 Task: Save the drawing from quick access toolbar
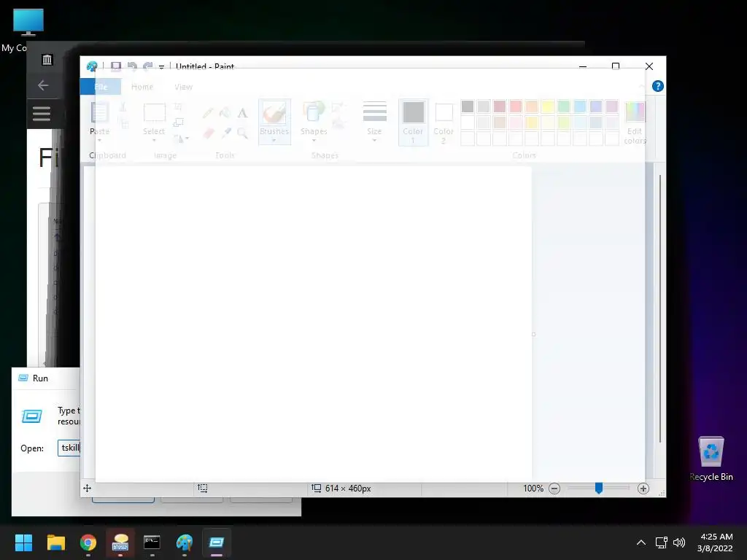116,66
